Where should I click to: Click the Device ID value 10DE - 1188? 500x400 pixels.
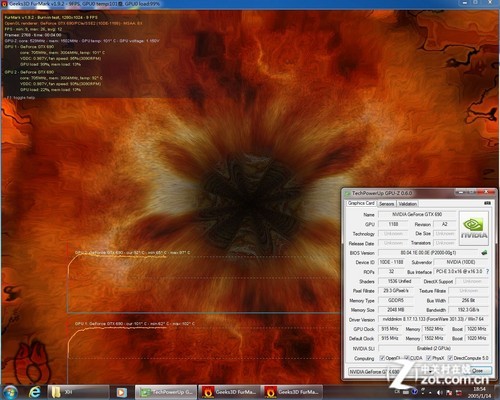(392, 262)
